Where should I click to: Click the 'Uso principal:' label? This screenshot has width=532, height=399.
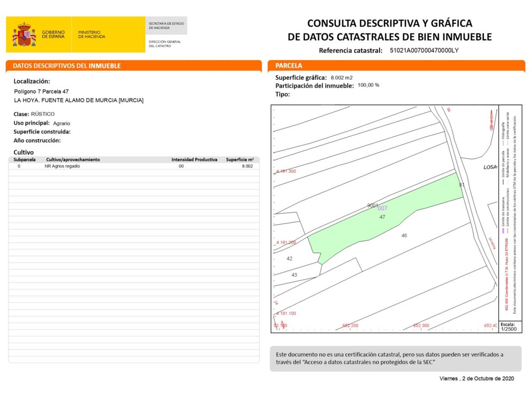pos(32,123)
